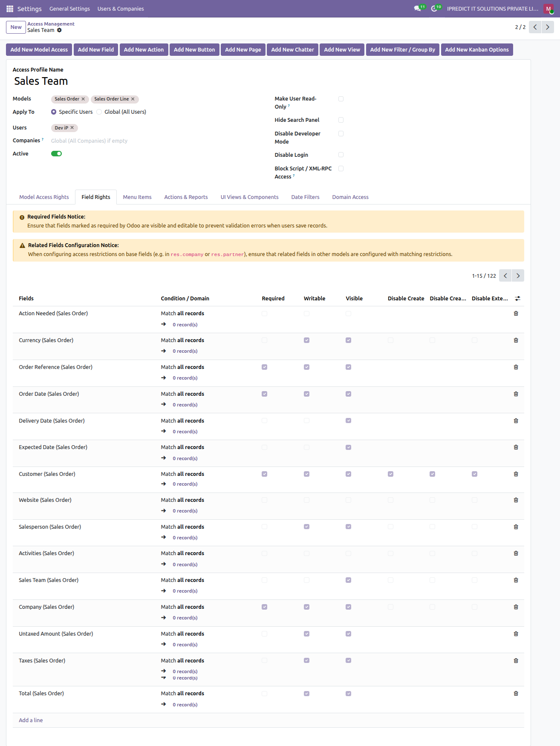560x746 pixels.
Task: Open the messages conversation icon
Action: 418,9
